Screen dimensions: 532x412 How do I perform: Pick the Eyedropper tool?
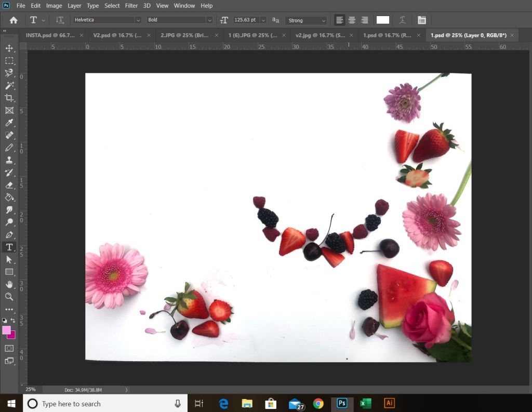(9, 123)
